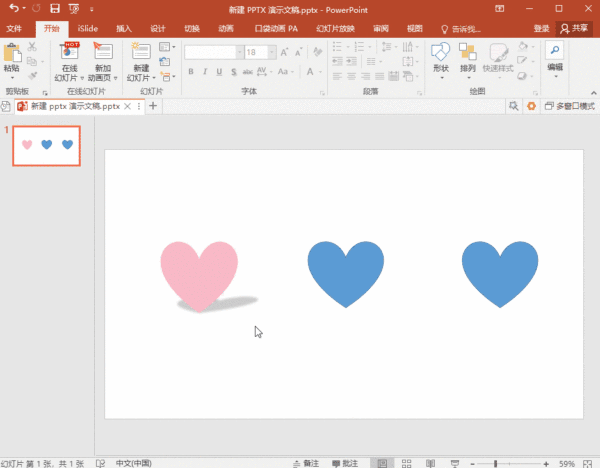
Task: Open the font size dropdown showing 18
Action: click(x=272, y=52)
